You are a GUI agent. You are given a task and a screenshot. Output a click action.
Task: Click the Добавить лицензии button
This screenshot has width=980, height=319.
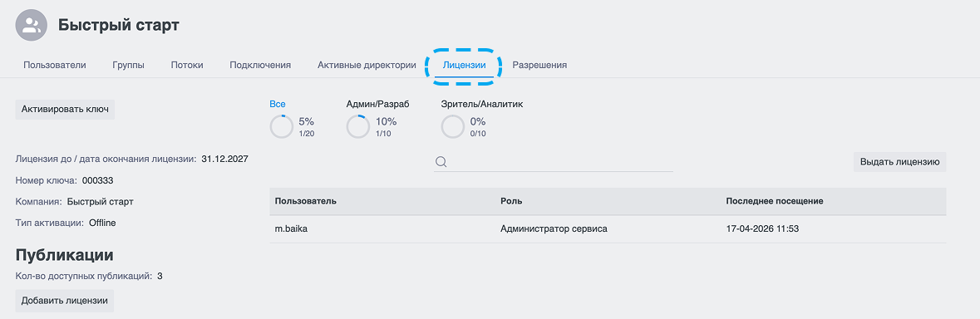point(64,300)
